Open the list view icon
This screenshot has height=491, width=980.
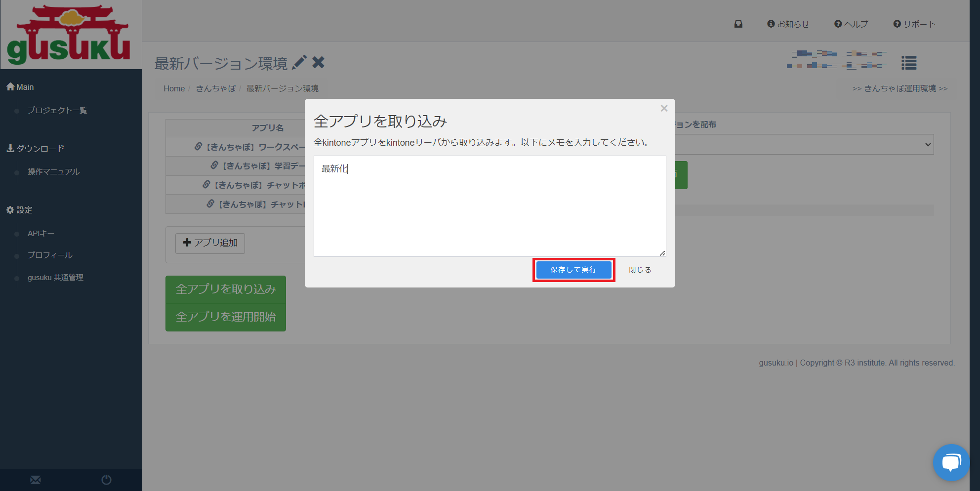coord(908,63)
